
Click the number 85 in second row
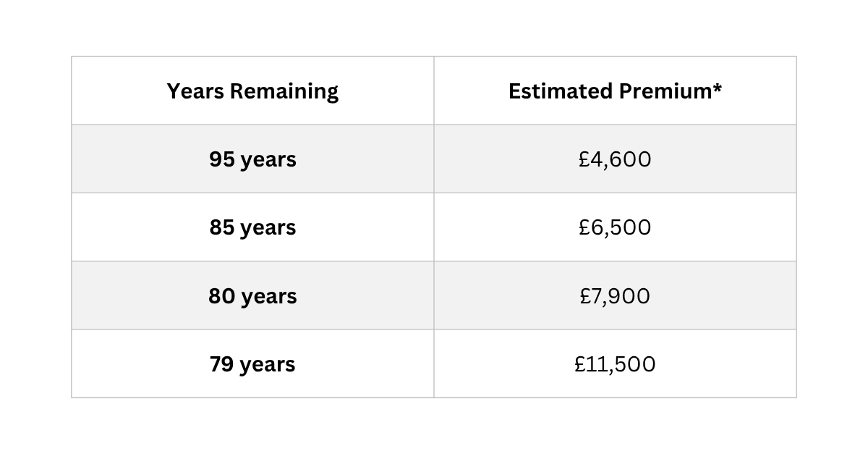pyautogui.click(x=222, y=227)
